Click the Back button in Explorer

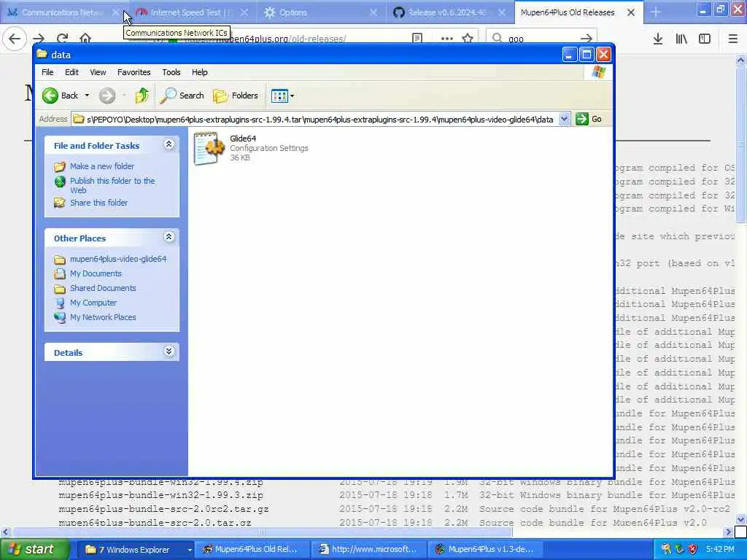click(x=60, y=96)
